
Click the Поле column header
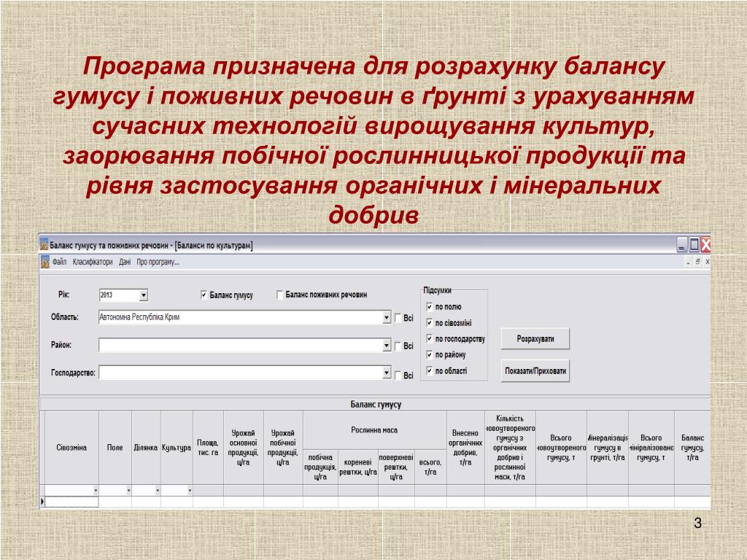[x=115, y=448]
